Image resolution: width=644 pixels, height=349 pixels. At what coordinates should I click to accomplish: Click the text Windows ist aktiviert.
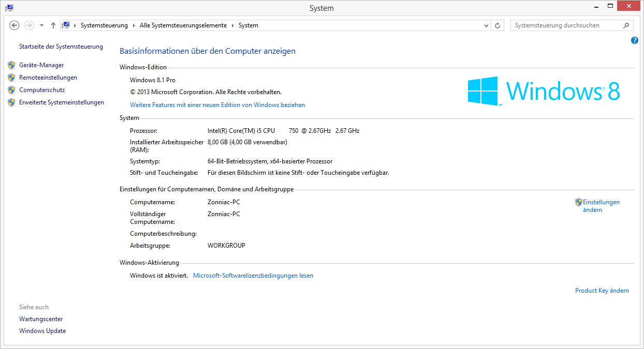click(x=159, y=276)
